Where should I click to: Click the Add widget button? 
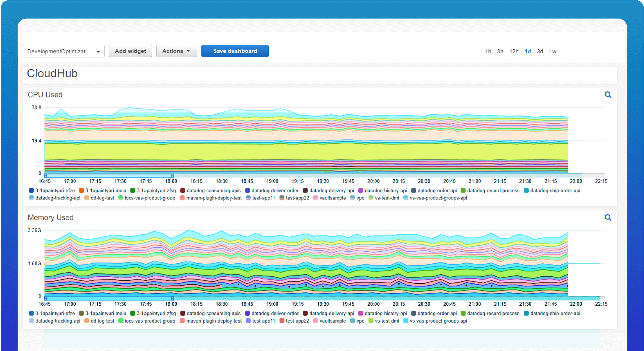[130, 51]
